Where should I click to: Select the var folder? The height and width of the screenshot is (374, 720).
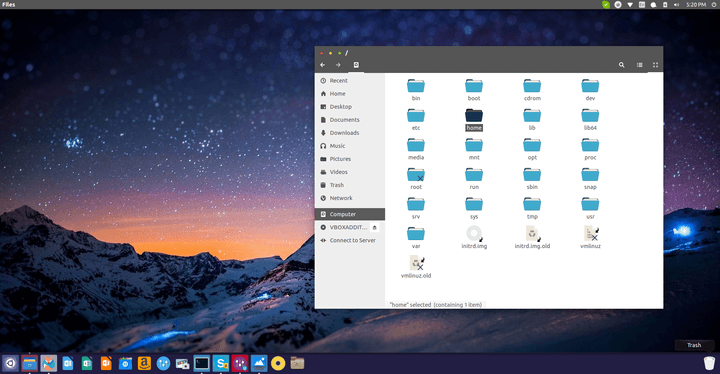coord(416,238)
